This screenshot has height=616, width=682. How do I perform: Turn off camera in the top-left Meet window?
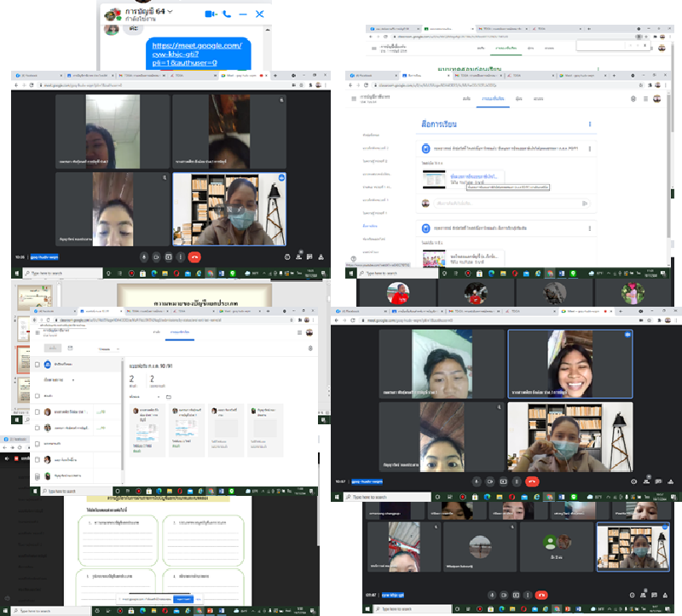tap(156, 256)
